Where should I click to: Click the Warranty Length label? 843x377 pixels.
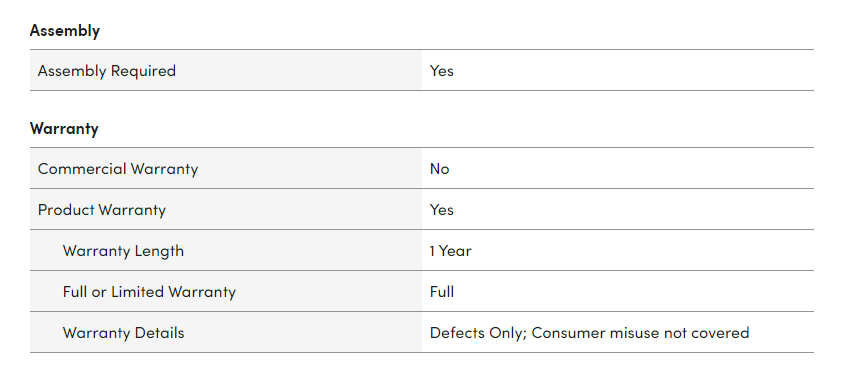point(123,251)
